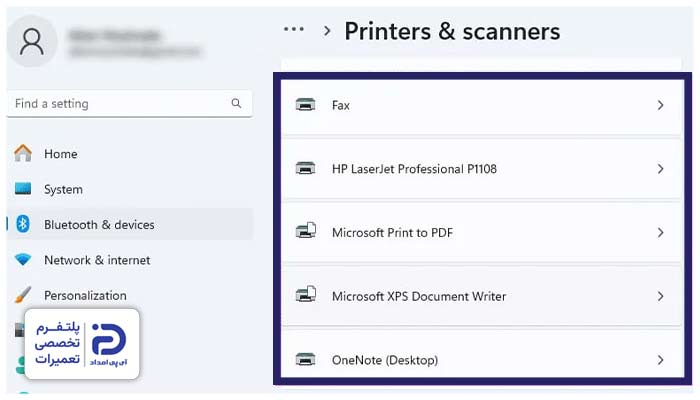Click the user profile avatar
Image resolution: width=700 pixels, height=400 pixels.
(x=32, y=42)
